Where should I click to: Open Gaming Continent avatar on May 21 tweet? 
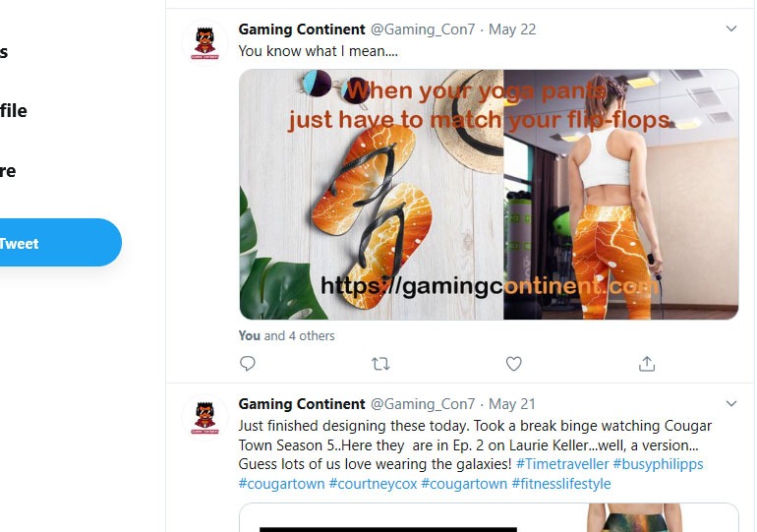pos(204,417)
